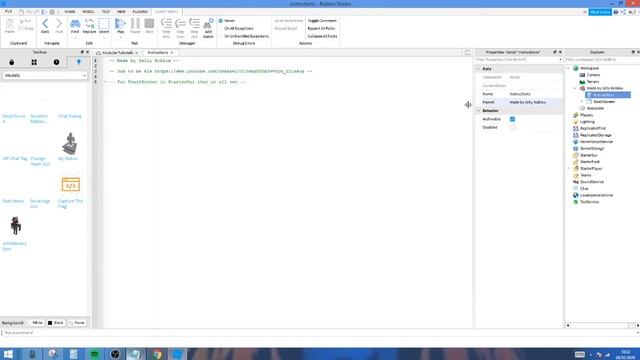Collapse the Made by Jelly Roblox model
Viewport: 640px width, 360px height.
[575, 88]
